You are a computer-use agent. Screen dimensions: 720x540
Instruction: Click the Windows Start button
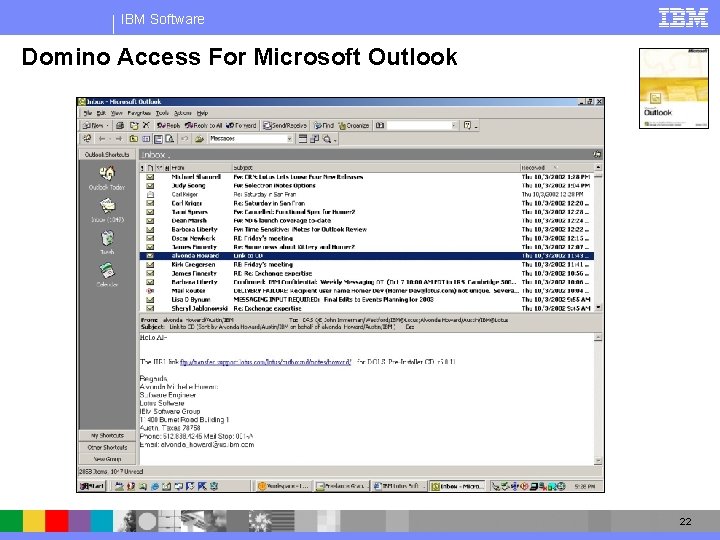tap(92, 486)
